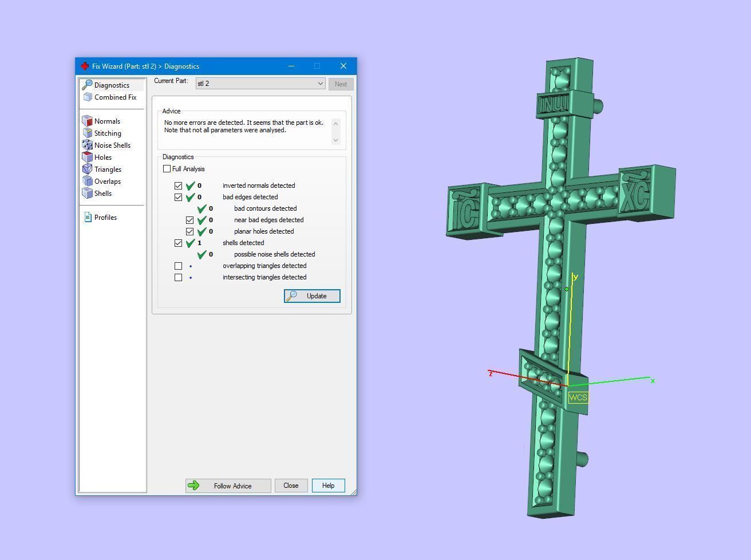
Task: Click the Advice scrollbar down arrow
Action: click(x=336, y=140)
